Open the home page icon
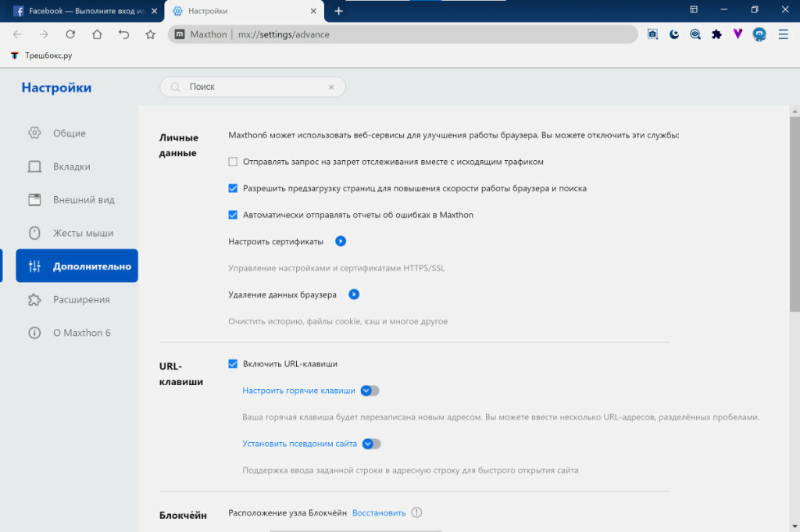Screen dimensions: 800x532 pos(97,34)
